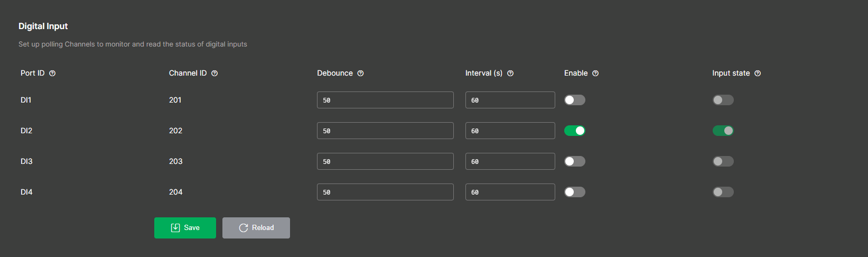Toggle the DI4 Input state switch

click(x=723, y=192)
